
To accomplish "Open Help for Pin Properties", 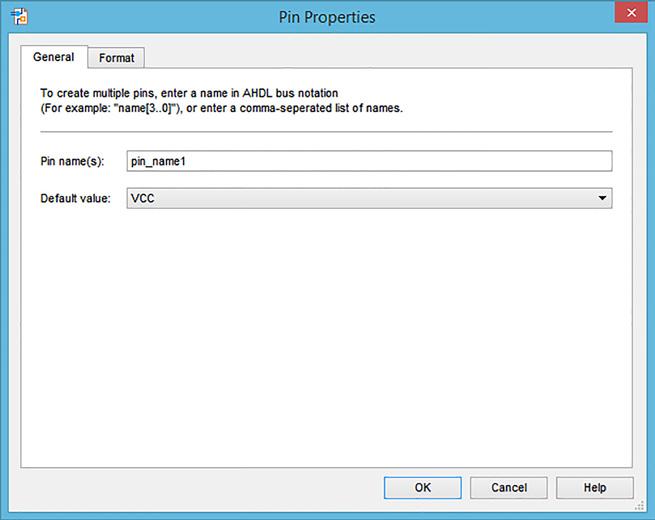I will (594, 487).
